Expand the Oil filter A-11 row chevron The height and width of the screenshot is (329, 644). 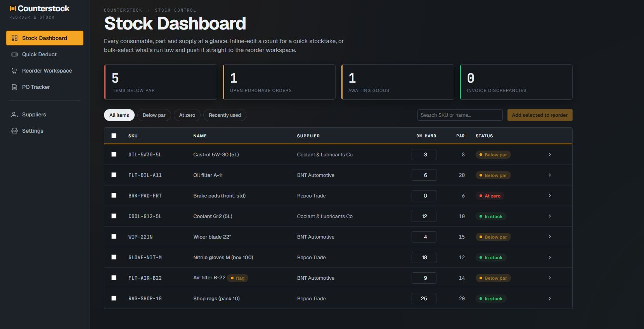(550, 175)
